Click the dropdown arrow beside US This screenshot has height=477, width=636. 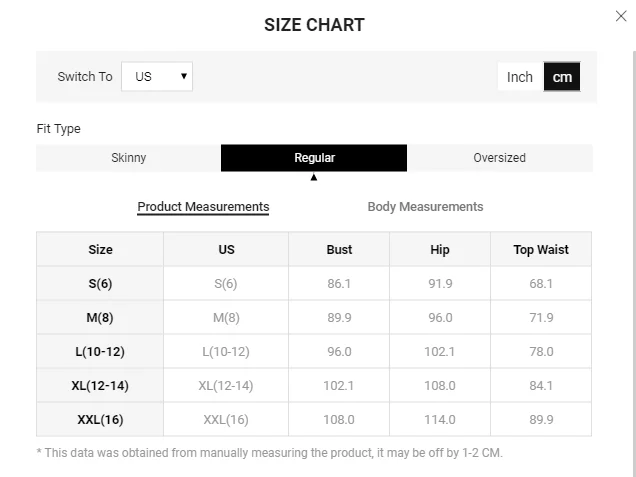tap(184, 76)
